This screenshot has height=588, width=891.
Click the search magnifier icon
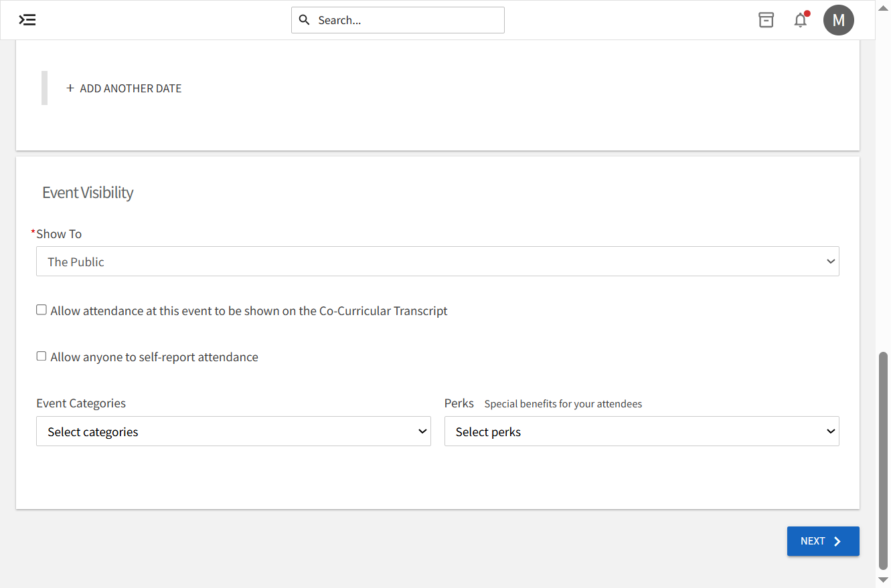[304, 20]
